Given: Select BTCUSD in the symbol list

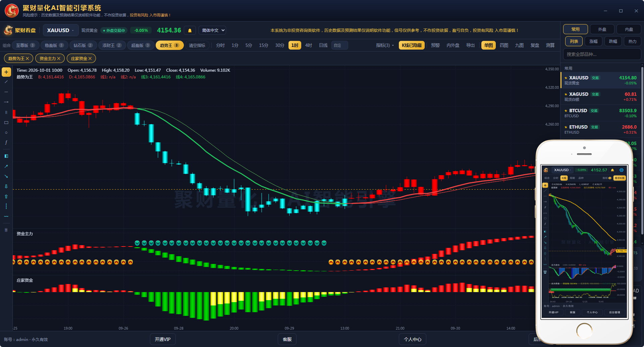Looking at the screenshot, I should [x=600, y=113].
